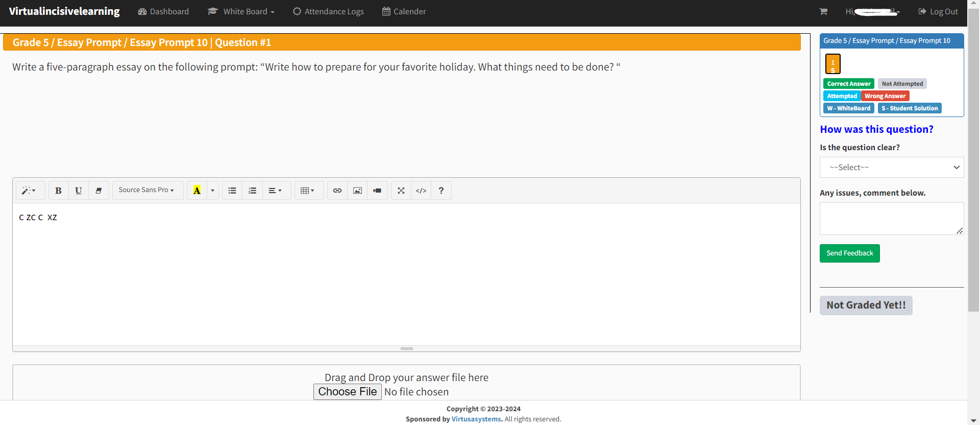Apply the yellow highlight text color
The image size is (980, 425).
(x=197, y=191)
